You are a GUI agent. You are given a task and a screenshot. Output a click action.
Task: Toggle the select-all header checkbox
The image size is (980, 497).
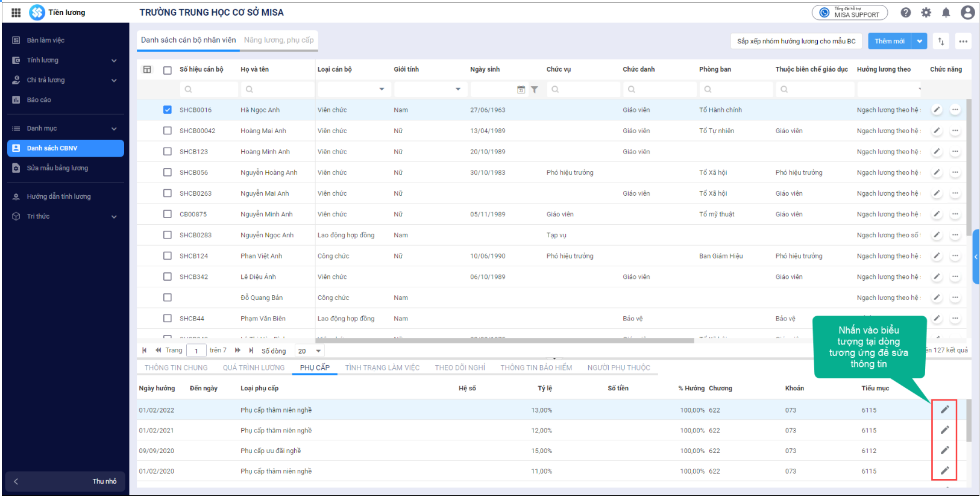(168, 70)
